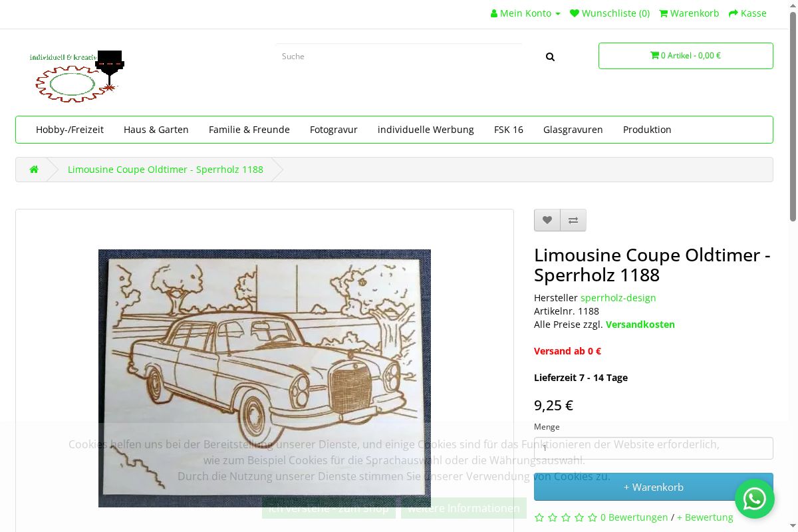Open individuelle Werbung menu
This screenshot has width=798, height=532.
[x=426, y=130]
